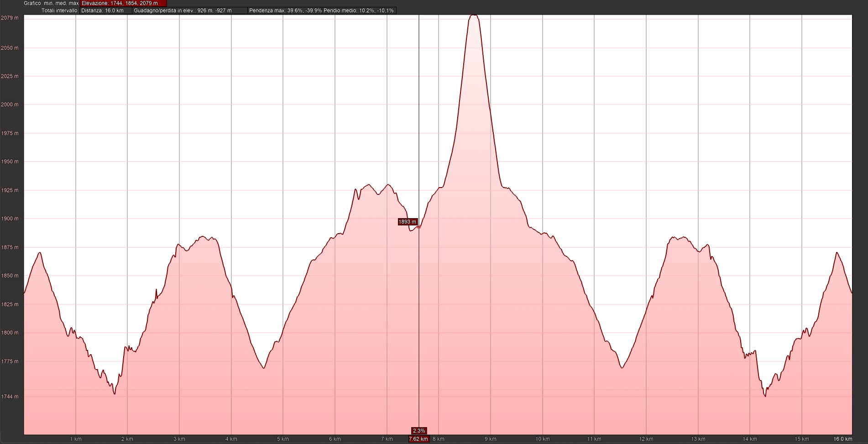Click the 1744 m minimum elevation axis label
868x444 pixels.
pos(10,397)
